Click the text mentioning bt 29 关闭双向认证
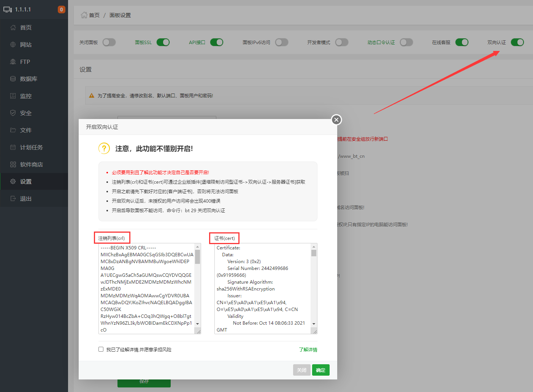The width and height of the screenshot is (533, 392). coord(168,211)
